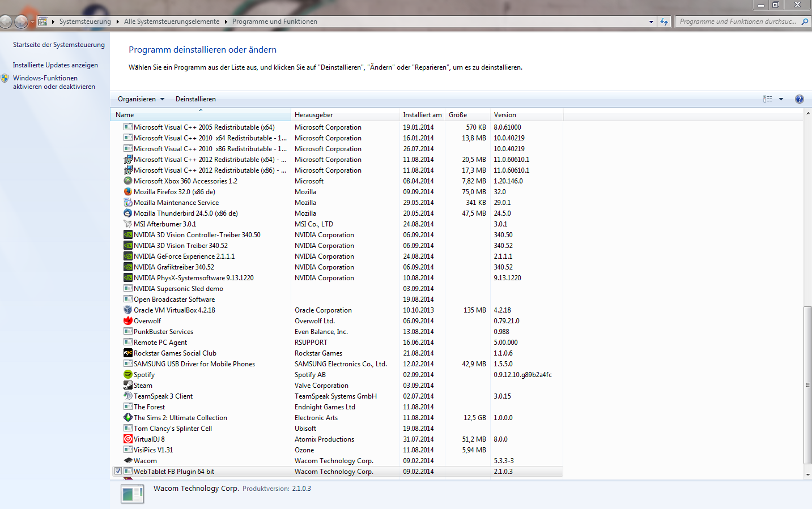Sort list by Größe column header
This screenshot has height=509, width=812.
(x=467, y=114)
